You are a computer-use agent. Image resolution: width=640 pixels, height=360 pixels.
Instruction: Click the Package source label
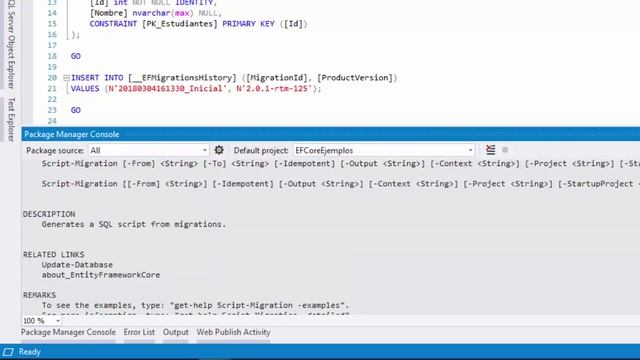click(55, 151)
